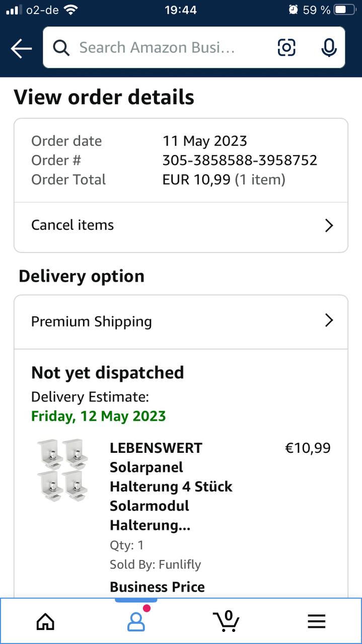Open LEBENSWERT Solarpanel Halterung product link
Screen dimensions: 362x644
pyautogui.click(x=171, y=486)
